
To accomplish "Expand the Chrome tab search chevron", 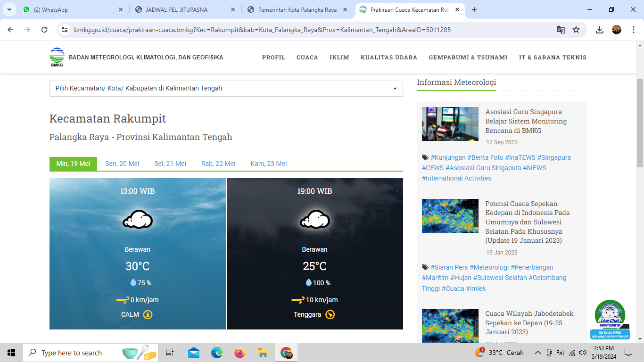I will (8, 9).
